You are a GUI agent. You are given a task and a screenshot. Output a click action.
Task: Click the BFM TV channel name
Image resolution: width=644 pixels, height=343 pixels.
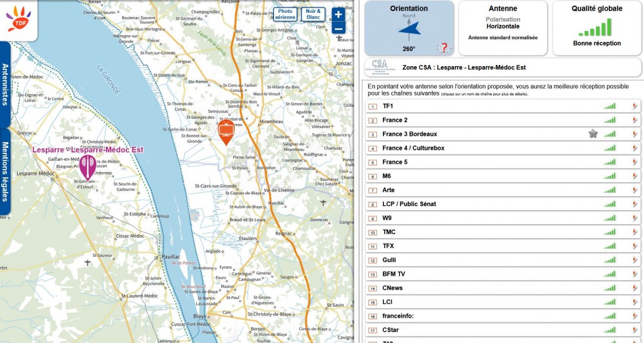[393, 273]
